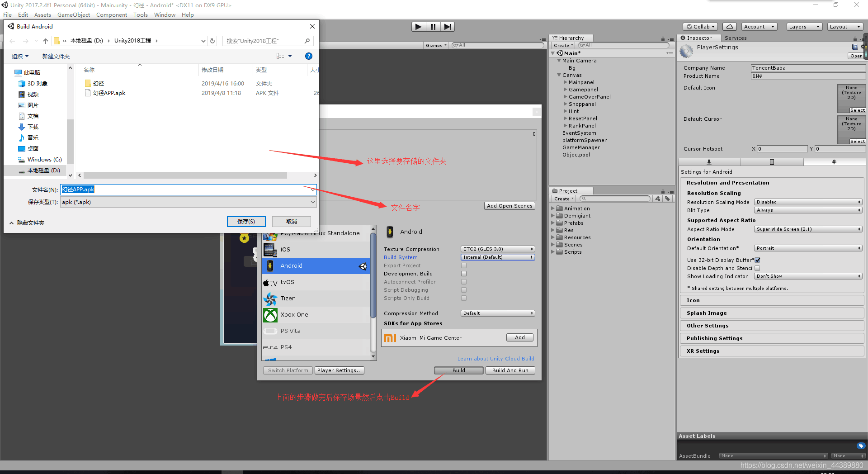Select Windows (C:) drive
This screenshot has width=868, height=474.
coord(40,160)
